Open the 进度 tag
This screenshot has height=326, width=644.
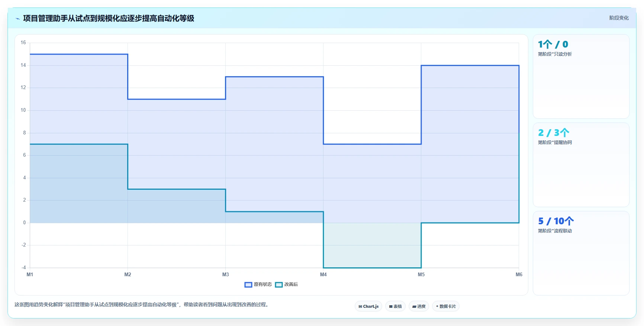419,306
